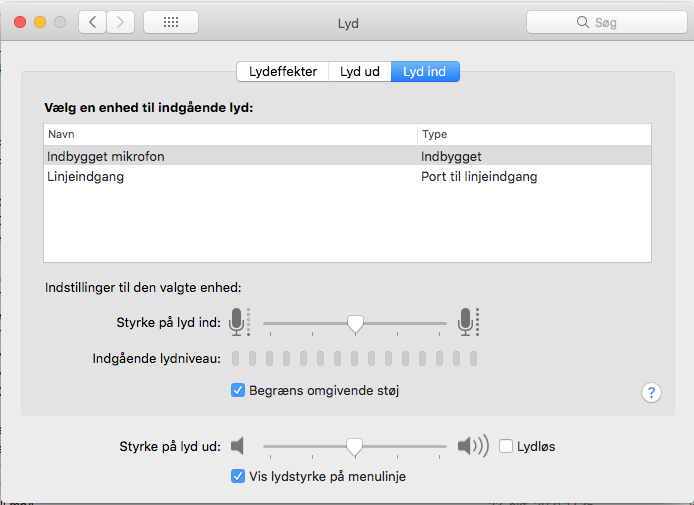Click the low-volume microphone icon
The height and width of the screenshot is (505, 694).
pos(237,322)
